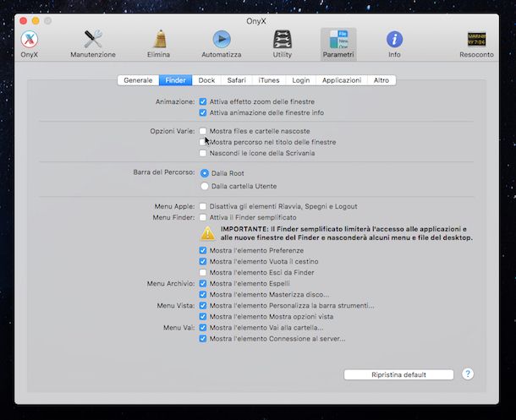Click the Barra del Percorso: label
The image size is (516, 420).
point(164,172)
